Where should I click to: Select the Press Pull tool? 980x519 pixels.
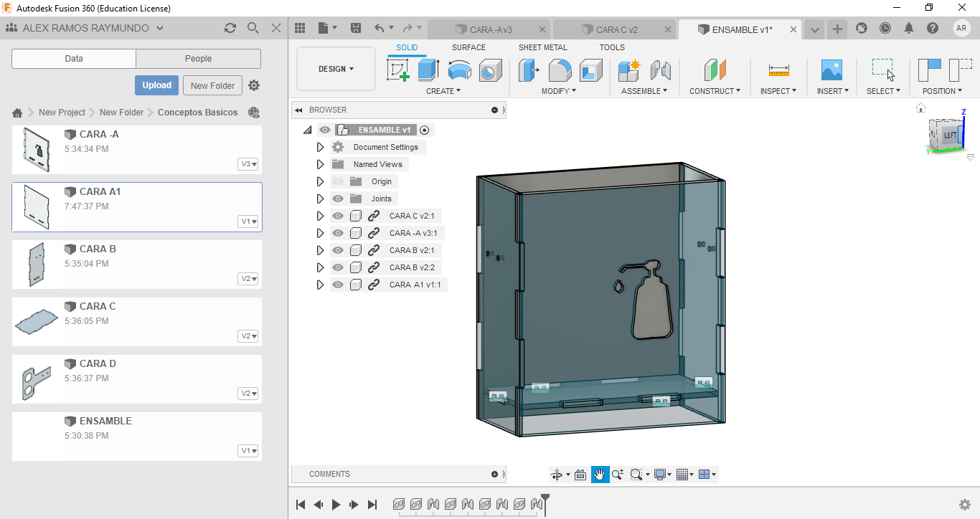[529, 70]
